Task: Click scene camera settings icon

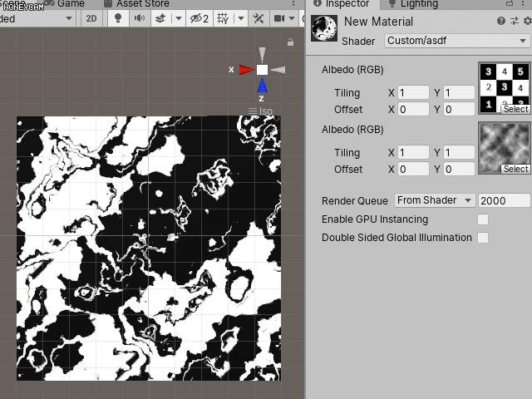Action: pyautogui.click(x=279, y=18)
